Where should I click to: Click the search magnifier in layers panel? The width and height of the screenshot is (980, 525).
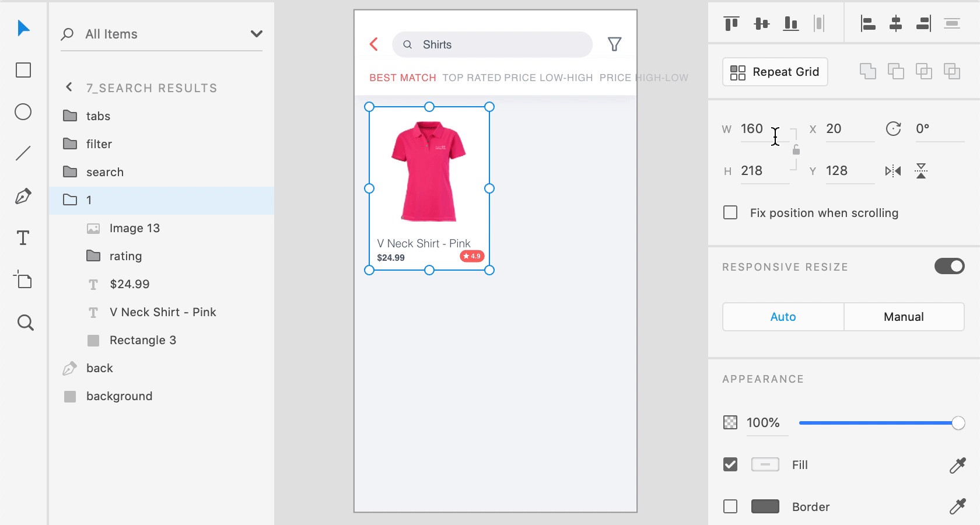click(x=68, y=34)
